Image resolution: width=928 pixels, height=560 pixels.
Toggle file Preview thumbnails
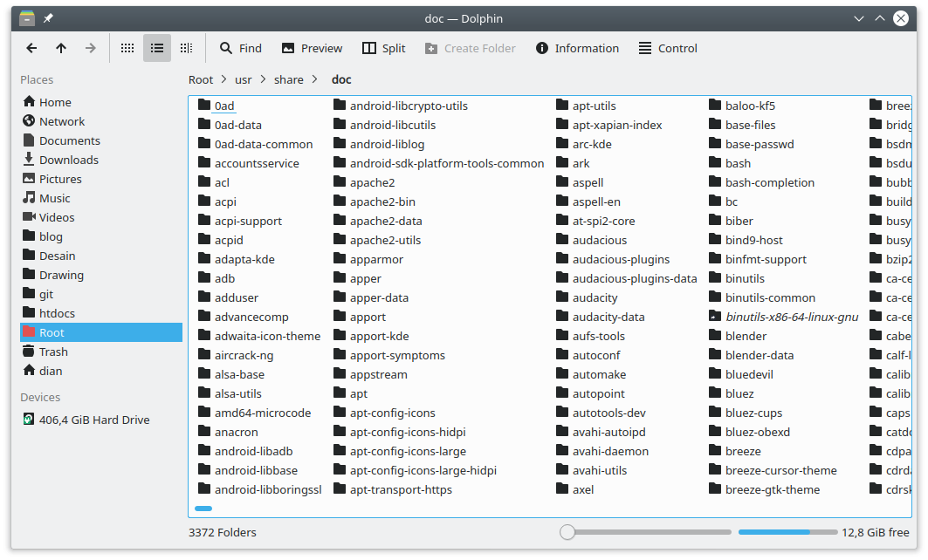pyautogui.click(x=312, y=48)
